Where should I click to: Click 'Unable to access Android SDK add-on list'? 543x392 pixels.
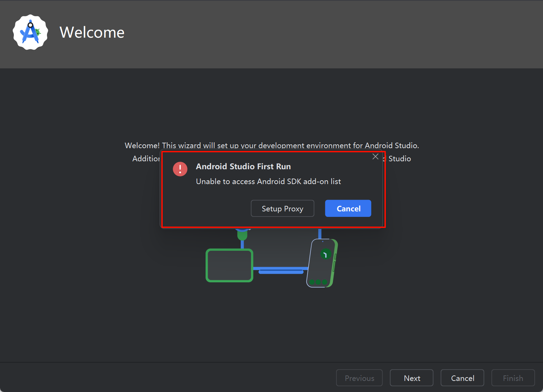[268, 181]
